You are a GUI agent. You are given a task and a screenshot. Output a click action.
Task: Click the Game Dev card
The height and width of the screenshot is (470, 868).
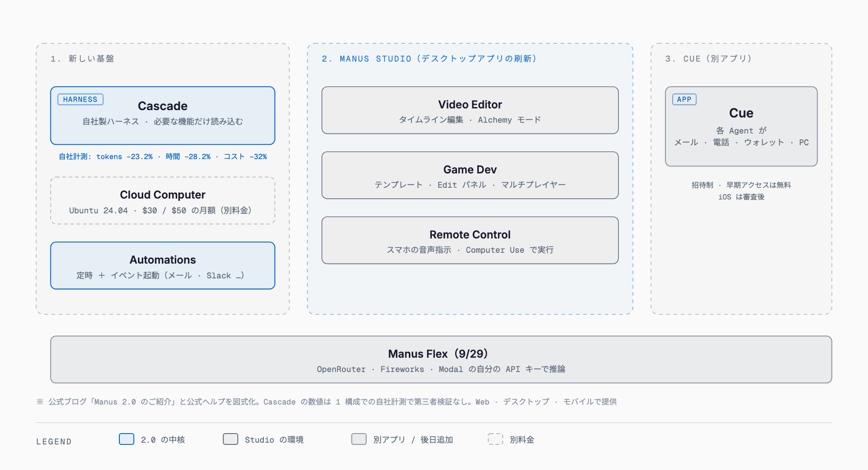[470, 175]
